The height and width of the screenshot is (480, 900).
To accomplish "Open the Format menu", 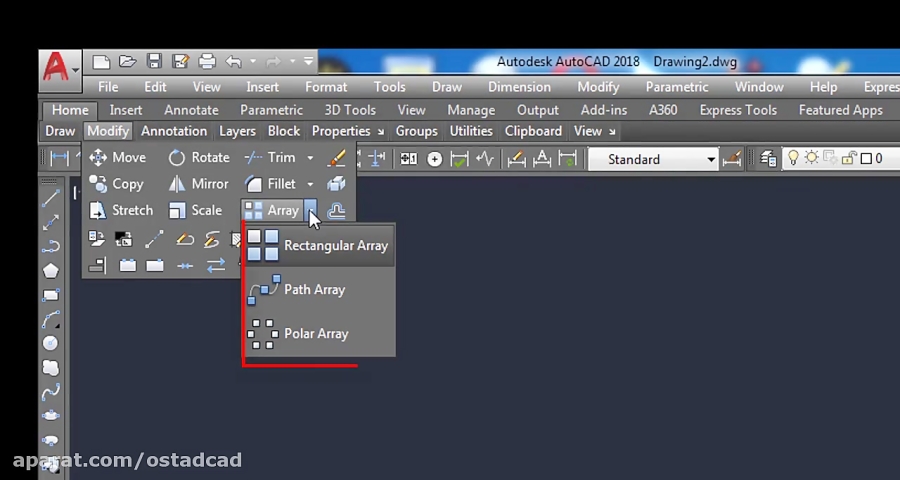I will (326, 87).
